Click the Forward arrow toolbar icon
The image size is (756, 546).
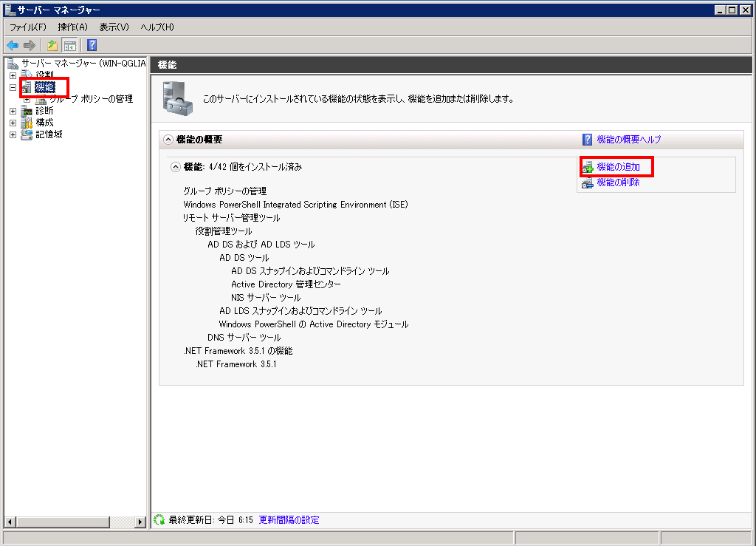[30, 45]
